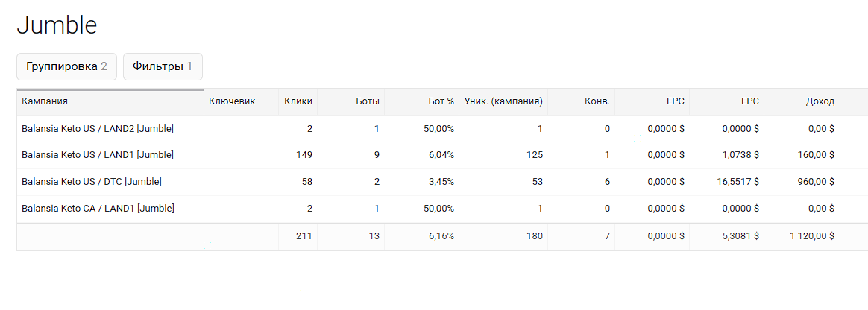Click the total income 1 120,00 $
Viewport: 868px width, 310px height.
[x=812, y=235]
